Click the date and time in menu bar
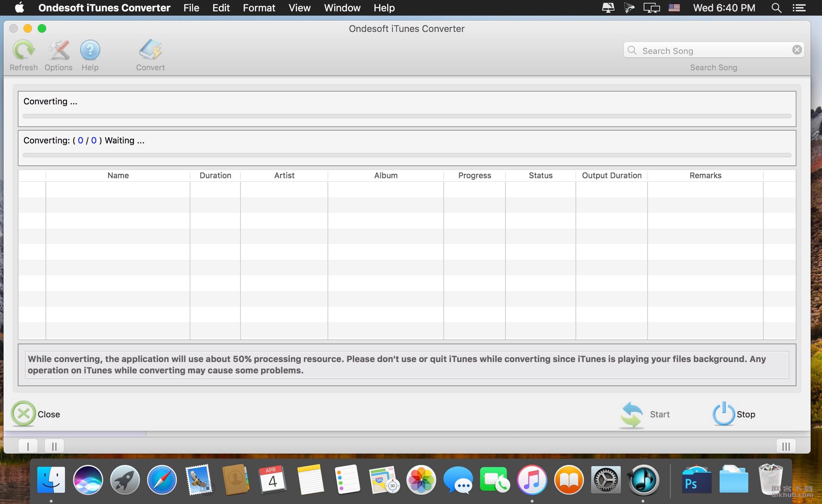The width and height of the screenshot is (822, 504). click(724, 8)
